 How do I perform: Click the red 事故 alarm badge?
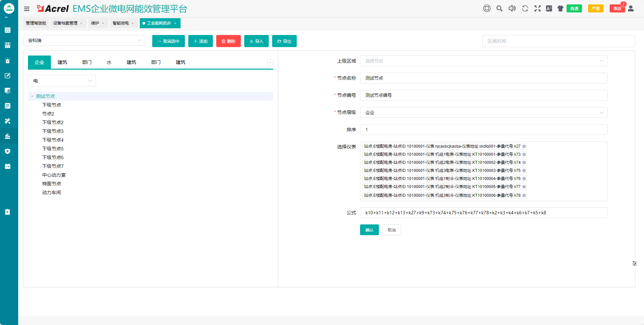[617, 8]
